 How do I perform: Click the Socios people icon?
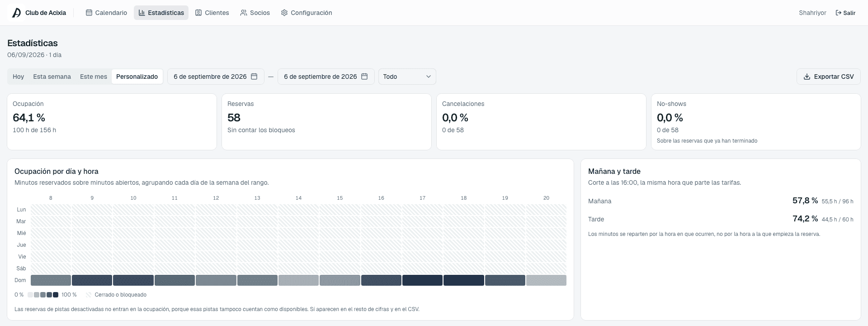point(244,13)
